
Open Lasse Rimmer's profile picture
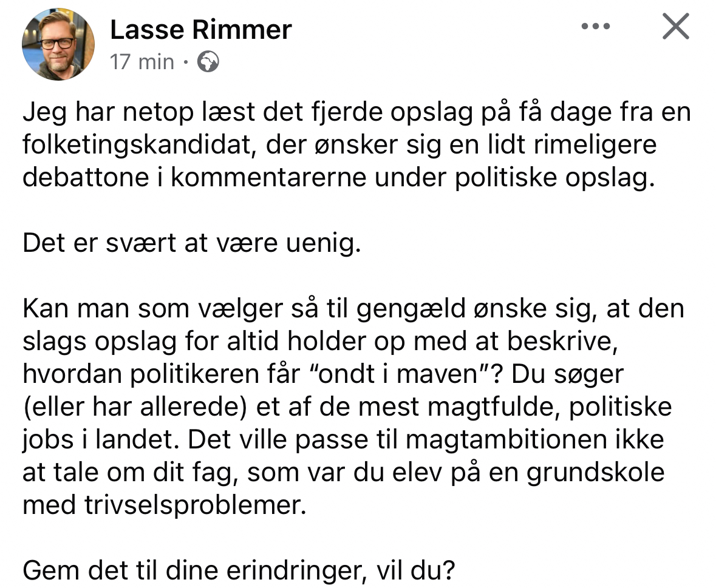tap(58, 44)
